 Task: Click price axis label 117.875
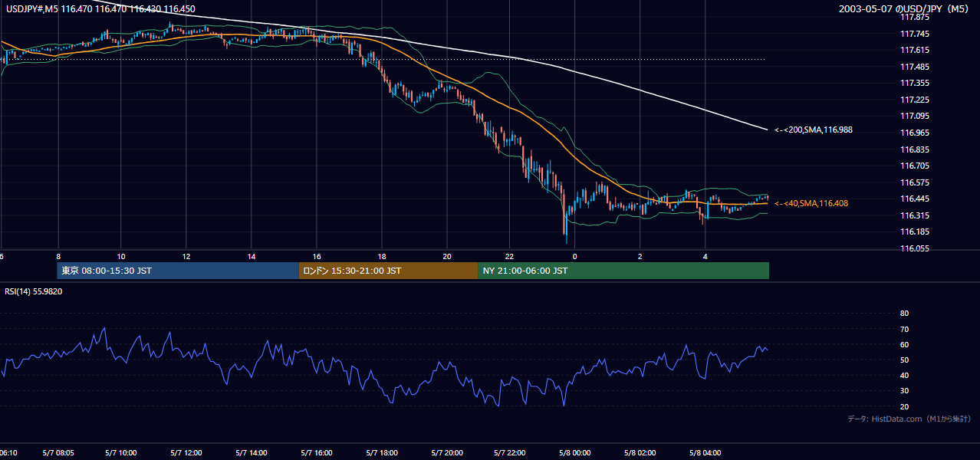click(x=916, y=17)
